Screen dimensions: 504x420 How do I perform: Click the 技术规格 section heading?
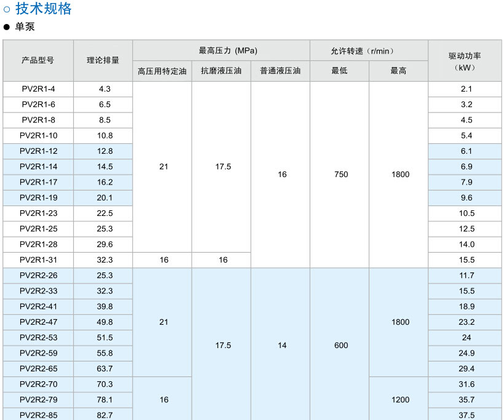coord(43,9)
